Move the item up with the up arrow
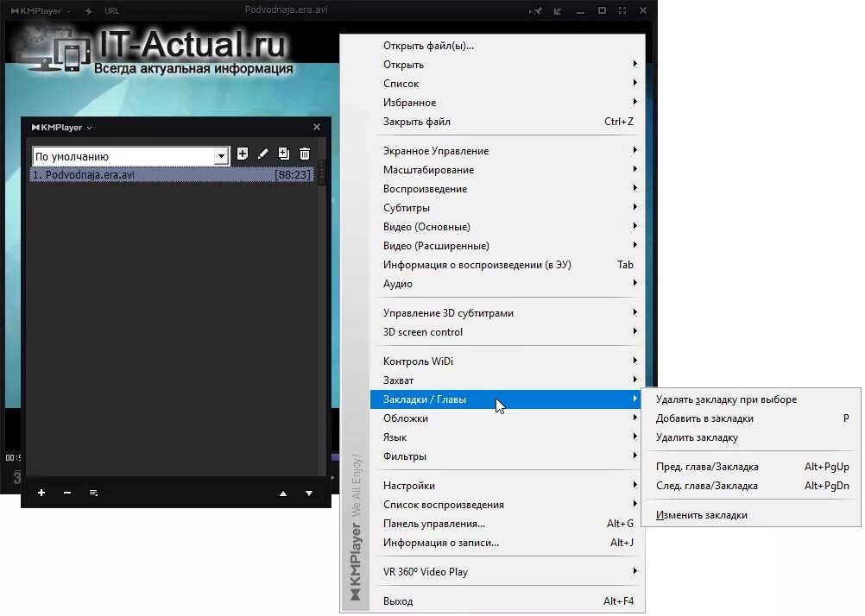This screenshot has height=616, width=865. coord(283,493)
